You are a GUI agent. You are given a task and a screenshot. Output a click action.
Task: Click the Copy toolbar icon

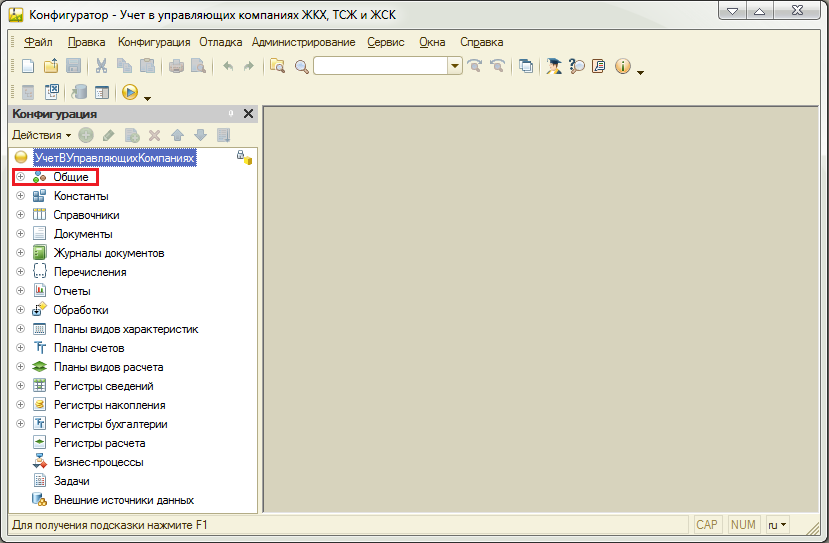(124, 66)
